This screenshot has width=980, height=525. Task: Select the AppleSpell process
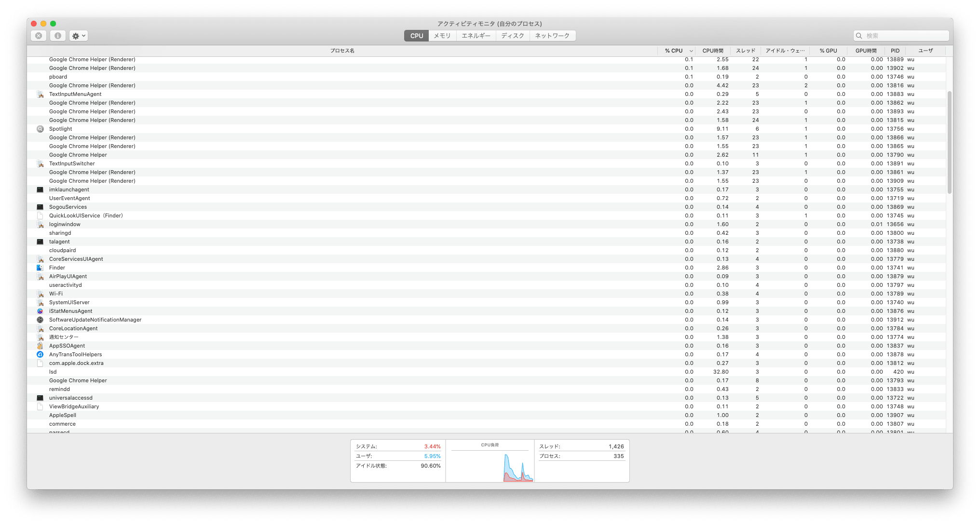[487, 415]
